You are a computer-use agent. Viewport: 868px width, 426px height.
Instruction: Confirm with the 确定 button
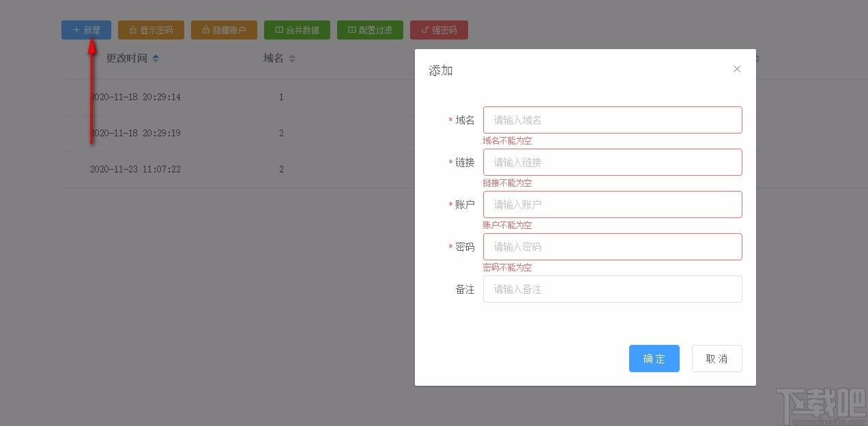click(x=654, y=359)
